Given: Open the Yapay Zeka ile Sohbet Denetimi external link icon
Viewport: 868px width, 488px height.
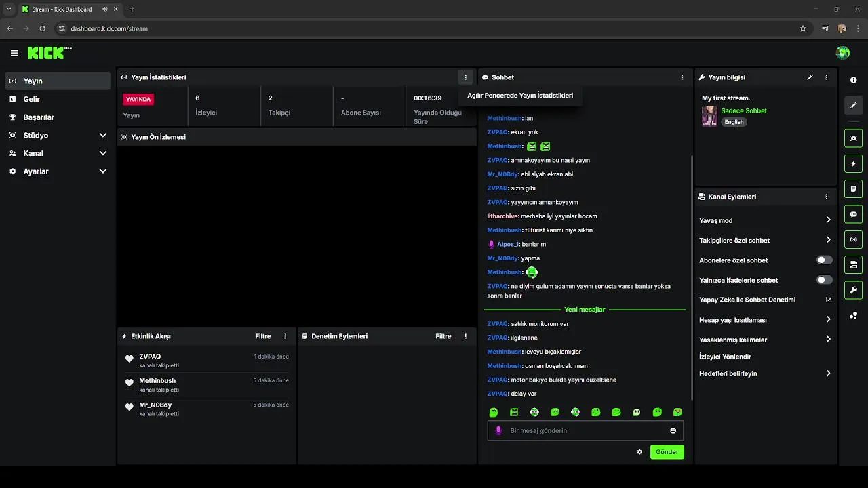Looking at the screenshot, I should [828, 300].
